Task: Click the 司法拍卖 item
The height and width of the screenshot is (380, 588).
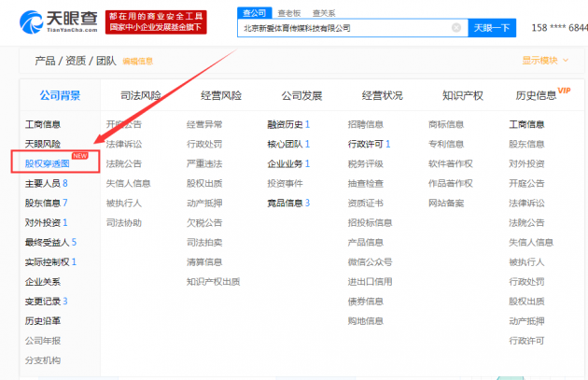Action: coord(204,243)
